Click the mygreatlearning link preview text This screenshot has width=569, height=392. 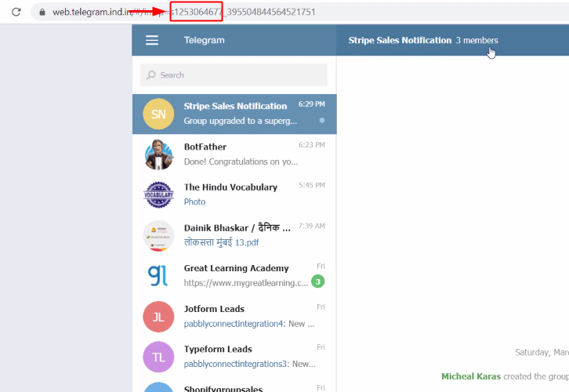[x=246, y=283]
